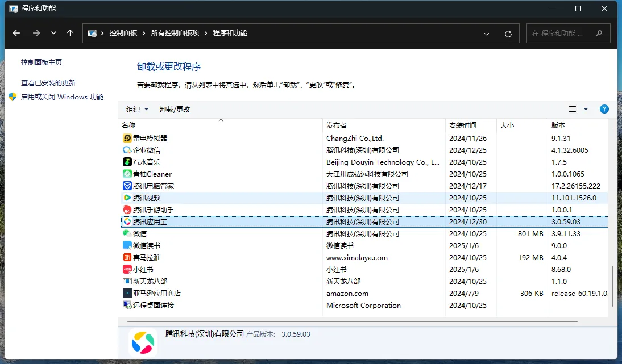Viewport: 622px width, 364px height.
Task: Expand chevron after 所有控制面板项 breadcrumb
Action: [x=206, y=34]
